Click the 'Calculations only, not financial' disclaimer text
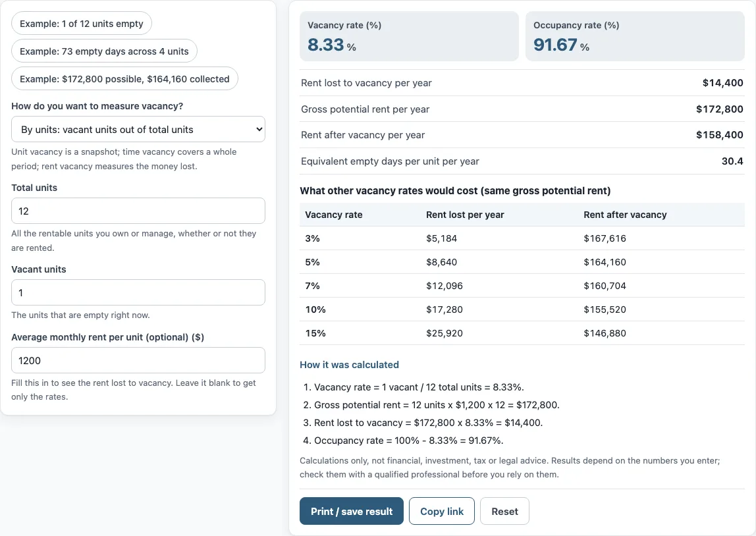Image resolution: width=756 pixels, height=536 pixels. click(510, 467)
